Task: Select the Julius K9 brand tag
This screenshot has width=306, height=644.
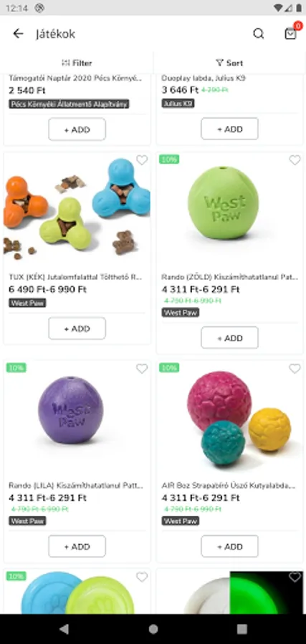Action: pyautogui.click(x=178, y=103)
